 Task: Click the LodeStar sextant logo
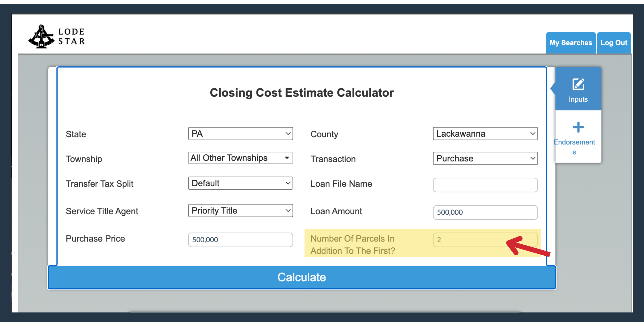pyautogui.click(x=41, y=37)
